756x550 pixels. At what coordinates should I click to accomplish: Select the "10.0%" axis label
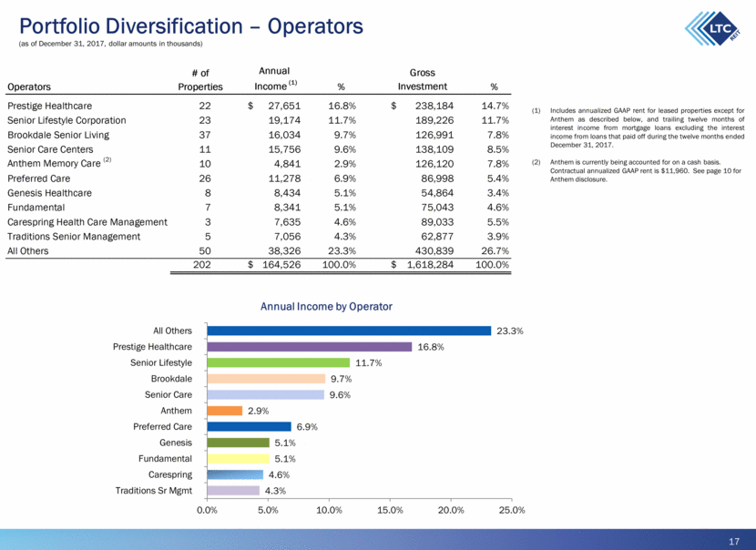click(x=329, y=510)
